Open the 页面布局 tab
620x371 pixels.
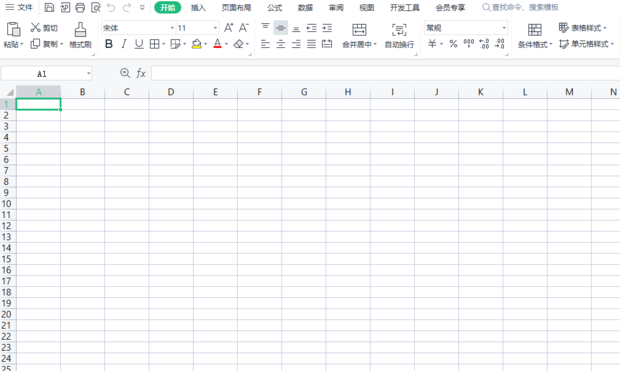point(236,8)
